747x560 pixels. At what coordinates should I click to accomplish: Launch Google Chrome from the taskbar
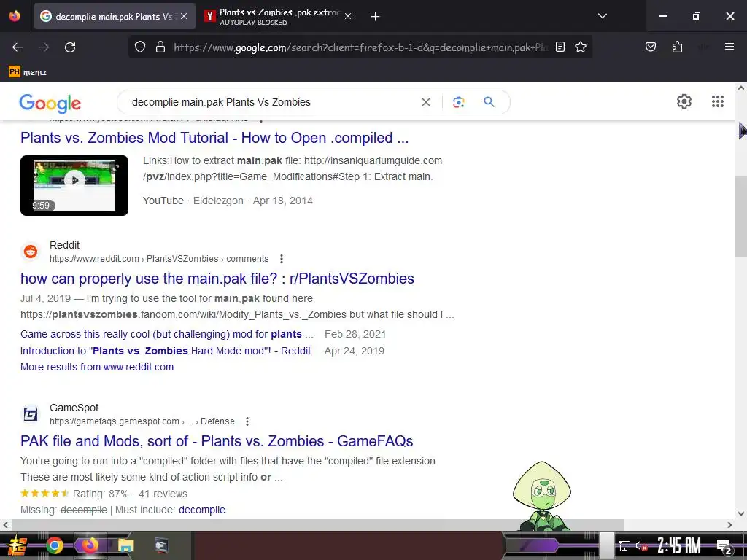coord(54,545)
